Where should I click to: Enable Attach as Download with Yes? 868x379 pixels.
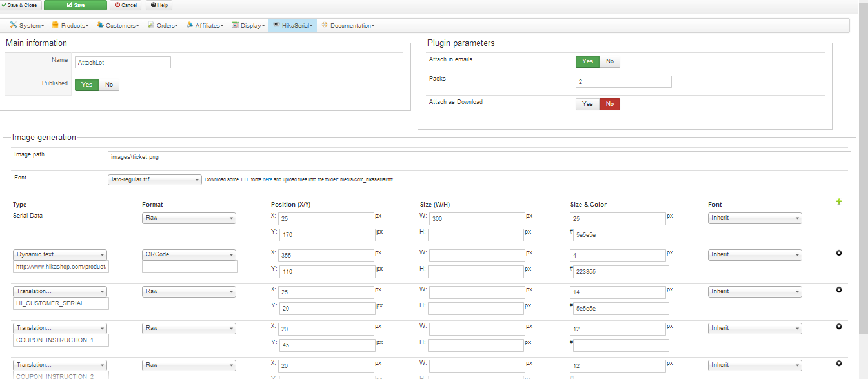coord(587,104)
